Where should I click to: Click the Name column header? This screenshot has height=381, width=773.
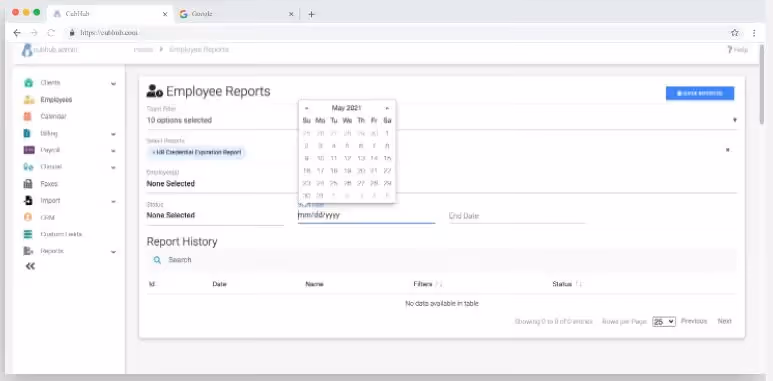315,284
